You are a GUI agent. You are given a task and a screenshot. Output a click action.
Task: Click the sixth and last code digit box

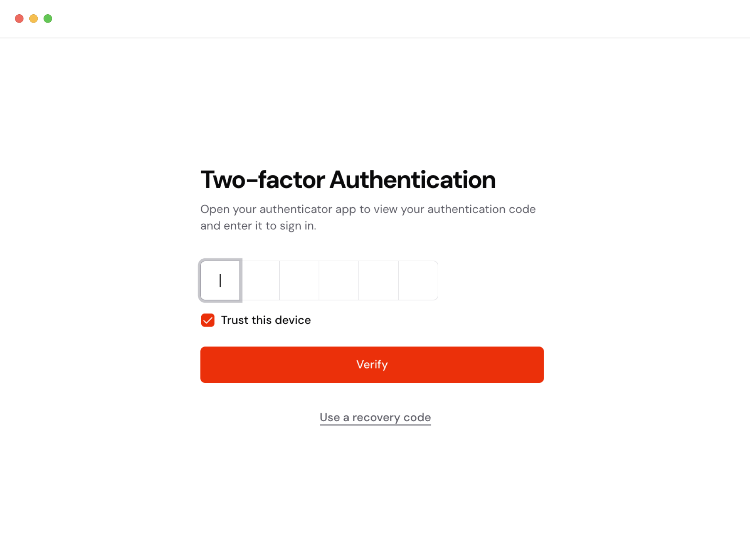(418, 281)
